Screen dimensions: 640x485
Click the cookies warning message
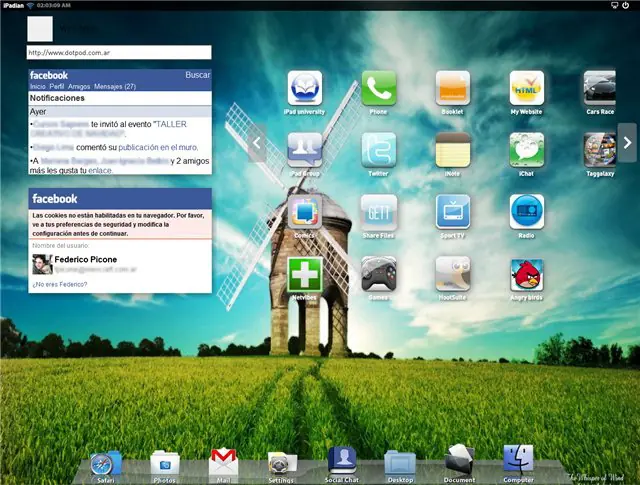pyautogui.click(x=120, y=224)
